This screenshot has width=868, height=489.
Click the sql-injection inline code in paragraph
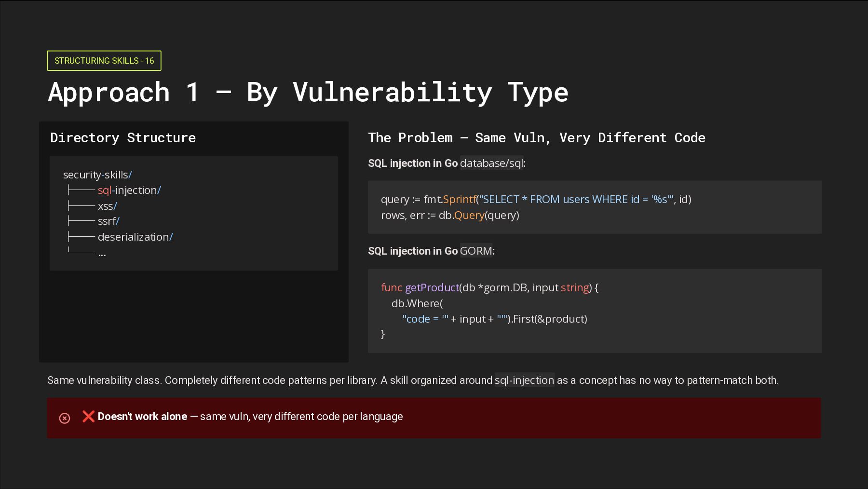(x=524, y=380)
